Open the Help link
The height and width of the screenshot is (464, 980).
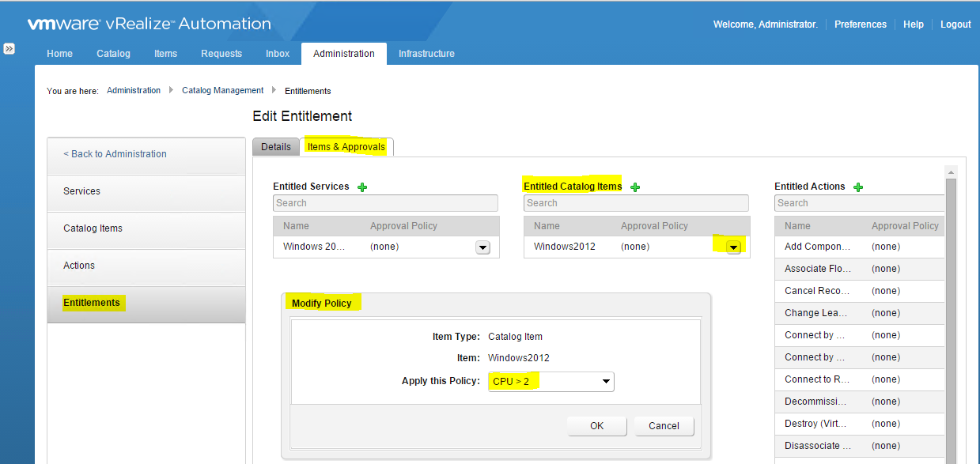(x=914, y=25)
